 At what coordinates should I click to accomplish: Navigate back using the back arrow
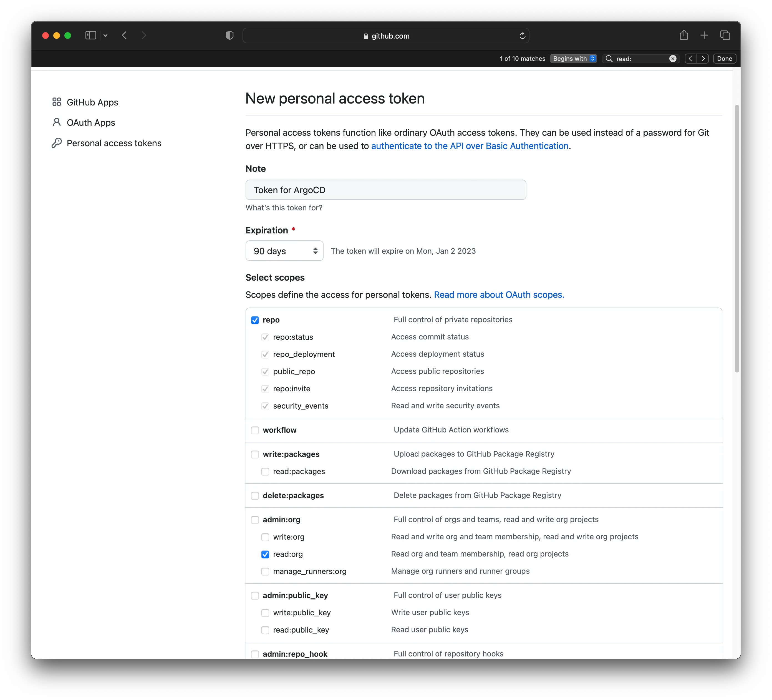pyautogui.click(x=124, y=35)
